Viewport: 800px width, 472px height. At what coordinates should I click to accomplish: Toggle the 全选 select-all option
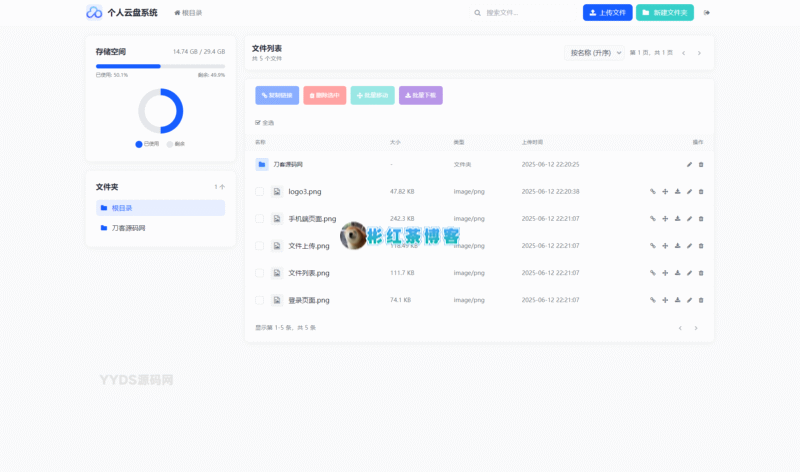click(264, 122)
